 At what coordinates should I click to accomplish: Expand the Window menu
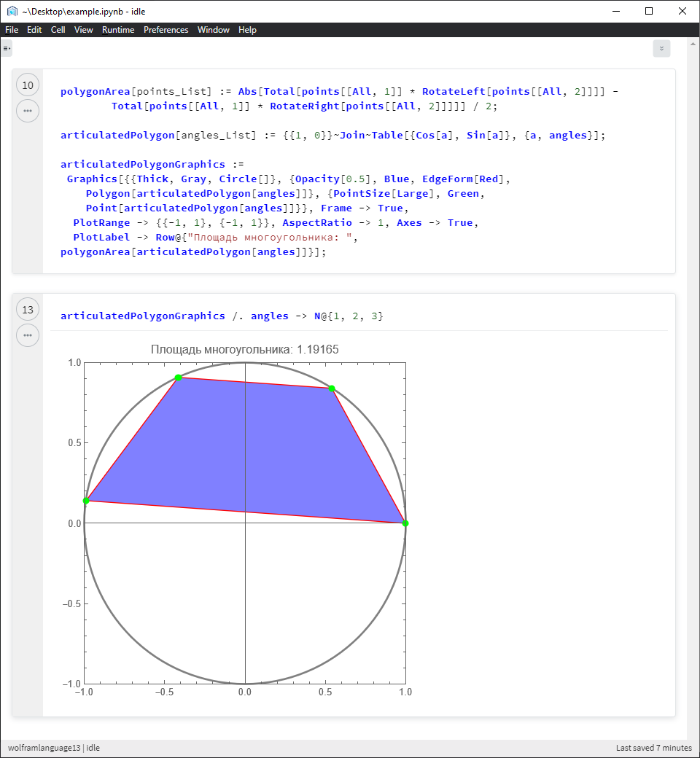(x=214, y=30)
